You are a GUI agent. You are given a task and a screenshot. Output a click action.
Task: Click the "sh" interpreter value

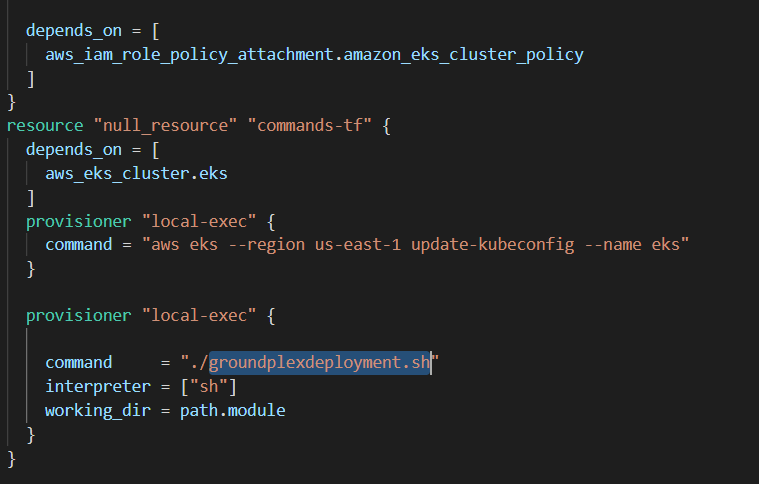point(209,387)
